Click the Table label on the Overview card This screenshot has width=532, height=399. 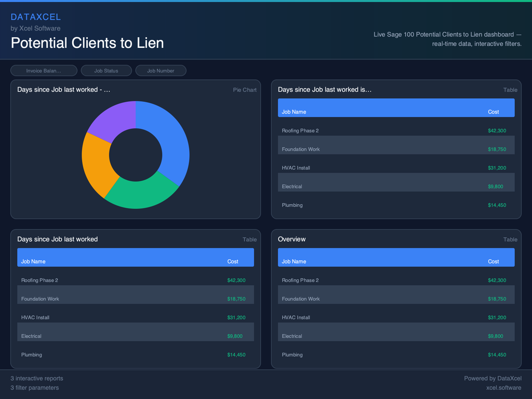pos(510,240)
